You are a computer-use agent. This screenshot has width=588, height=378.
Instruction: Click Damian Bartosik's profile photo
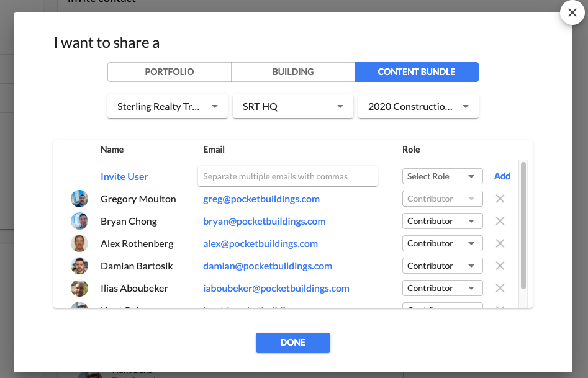coord(79,266)
